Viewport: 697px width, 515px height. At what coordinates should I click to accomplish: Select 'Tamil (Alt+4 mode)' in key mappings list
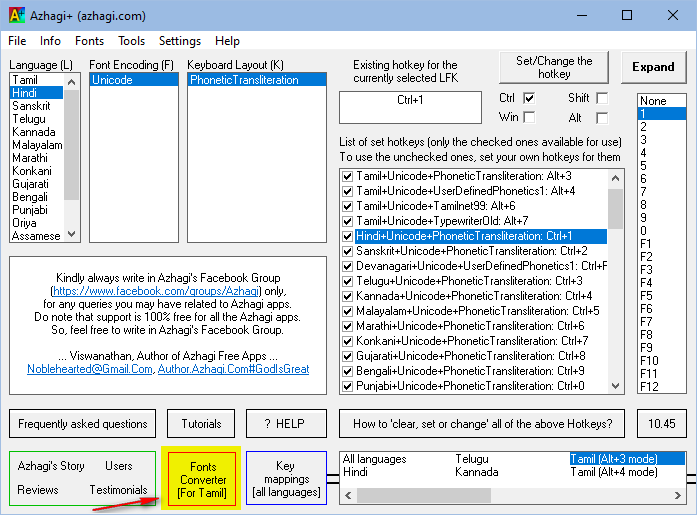click(x=614, y=472)
